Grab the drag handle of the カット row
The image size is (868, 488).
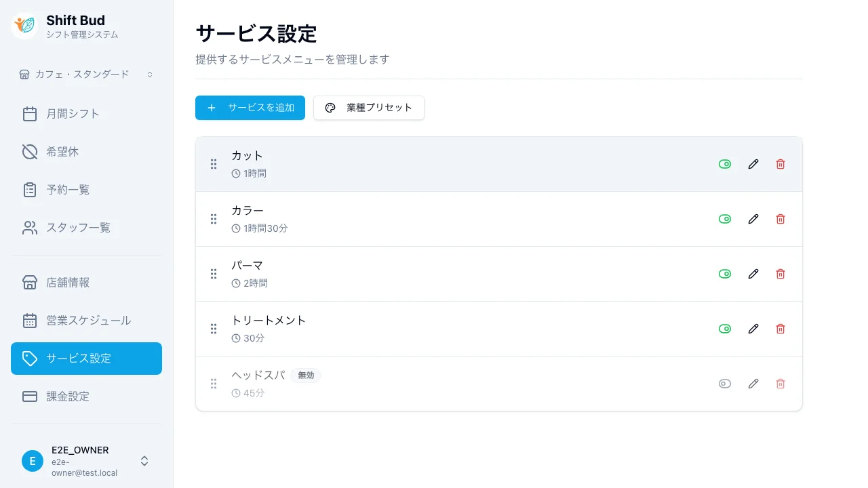coord(214,164)
